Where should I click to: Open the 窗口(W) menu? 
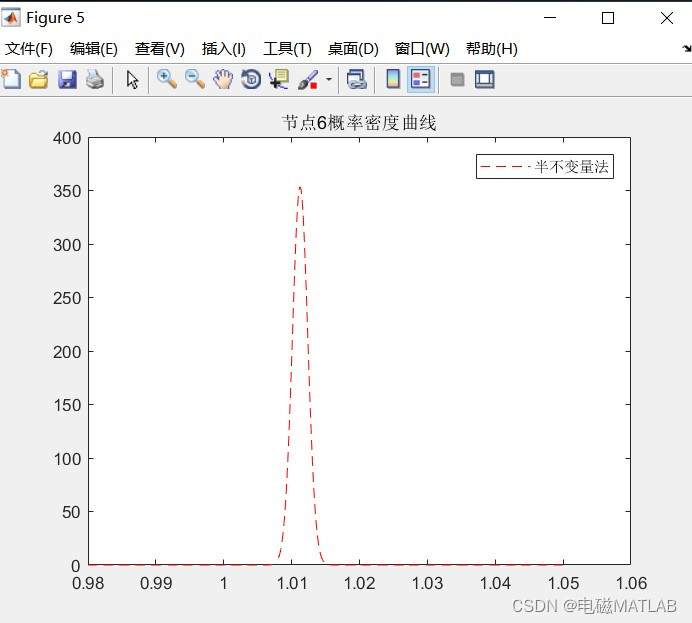422,49
